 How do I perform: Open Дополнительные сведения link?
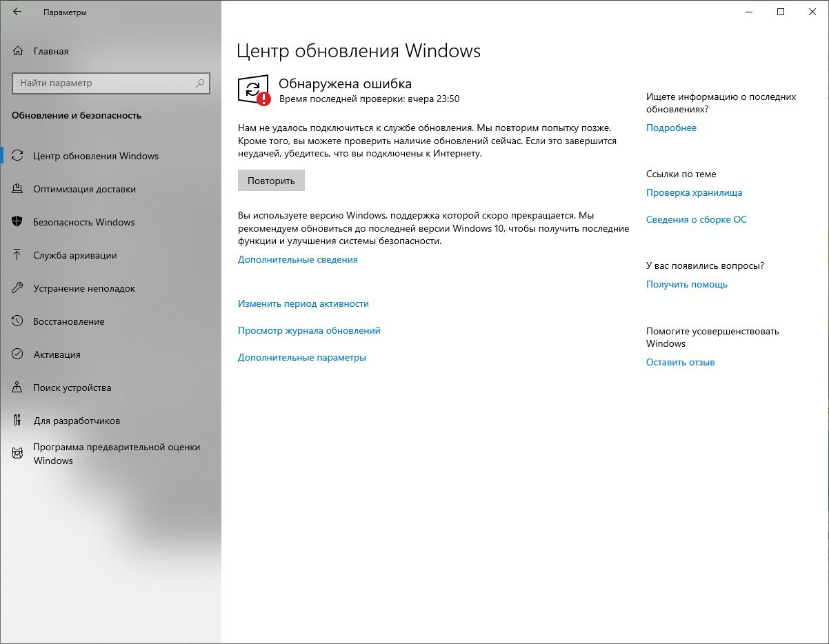coord(298,260)
